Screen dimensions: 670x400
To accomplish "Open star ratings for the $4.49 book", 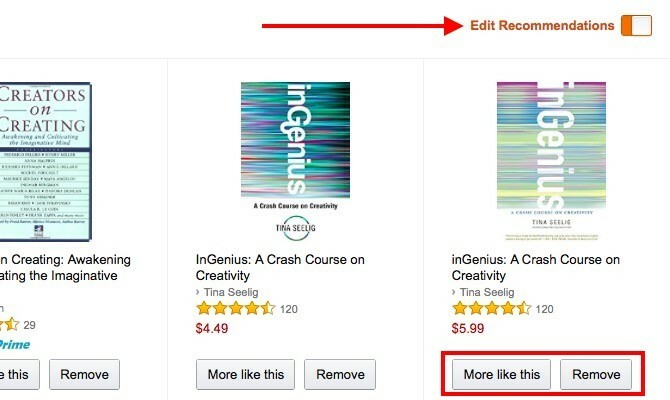I will (x=235, y=308).
